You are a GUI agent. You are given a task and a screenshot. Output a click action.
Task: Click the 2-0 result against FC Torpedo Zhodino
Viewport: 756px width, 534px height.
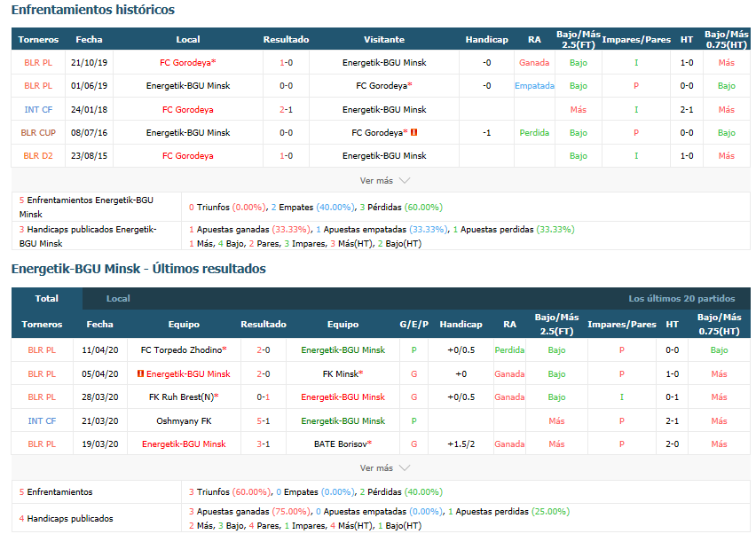click(264, 349)
